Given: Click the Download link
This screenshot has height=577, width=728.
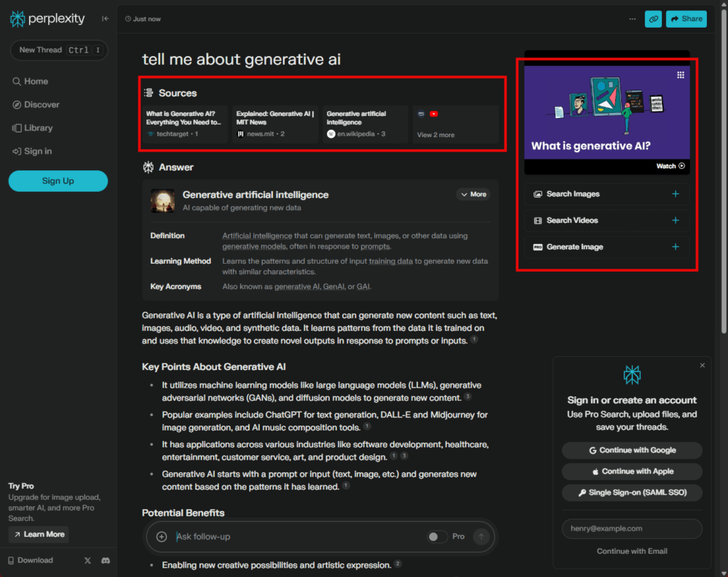Looking at the screenshot, I should pos(31,560).
